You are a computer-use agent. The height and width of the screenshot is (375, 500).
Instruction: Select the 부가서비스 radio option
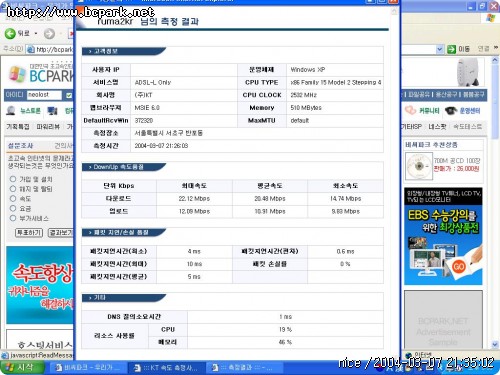coord(13,218)
